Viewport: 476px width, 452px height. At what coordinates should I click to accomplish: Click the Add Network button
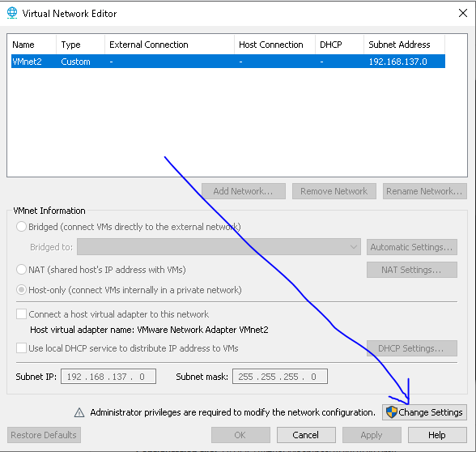(244, 191)
